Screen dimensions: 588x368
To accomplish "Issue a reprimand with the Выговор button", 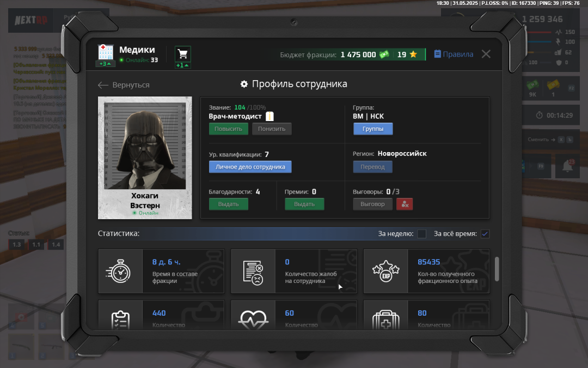I will coord(372,204).
